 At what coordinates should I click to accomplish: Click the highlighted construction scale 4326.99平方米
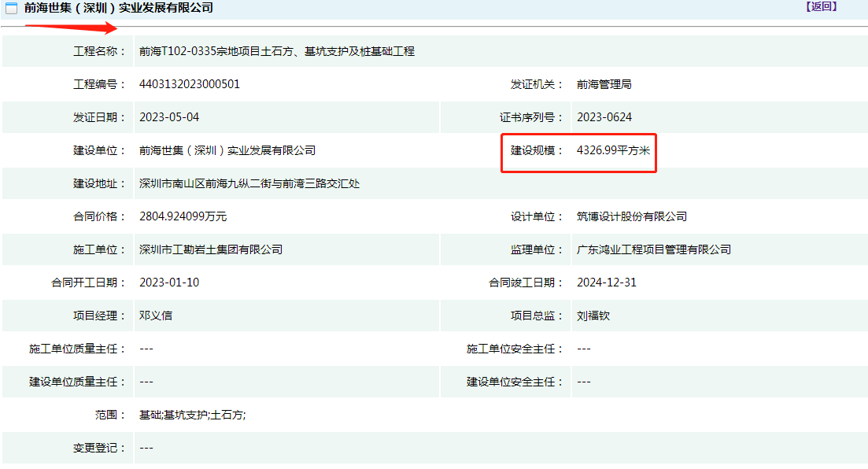click(613, 150)
